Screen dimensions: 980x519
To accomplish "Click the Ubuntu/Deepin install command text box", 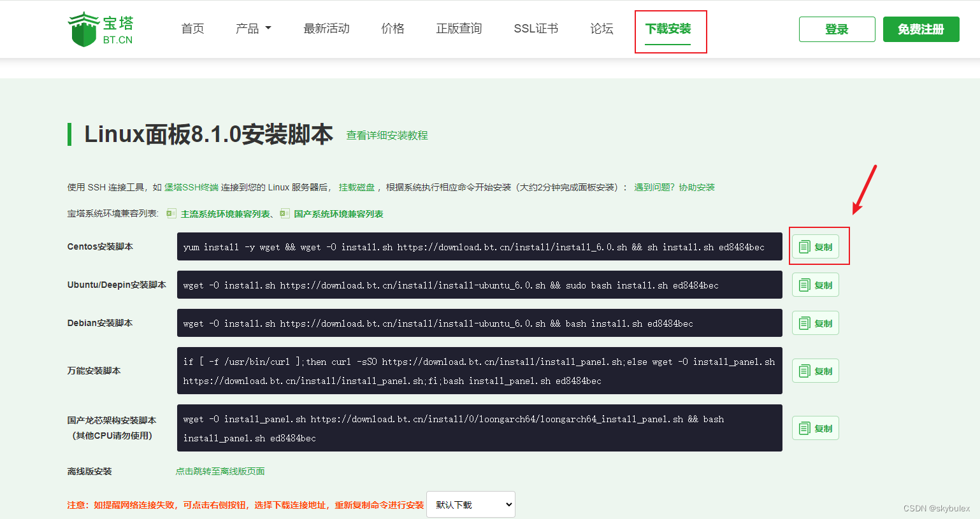I will pos(480,285).
